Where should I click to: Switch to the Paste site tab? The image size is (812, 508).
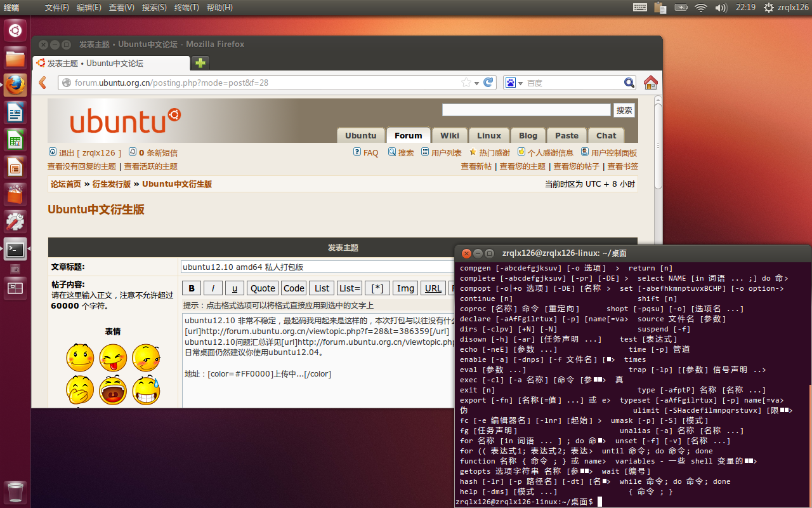(566, 135)
